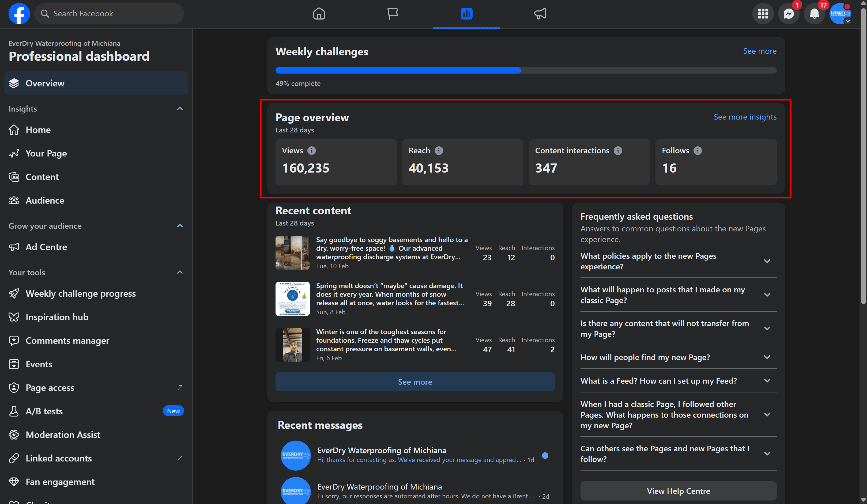This screenshot has width=867, height=504.
Task: Click the EverDry avatar on first message
Action: click(x=296, y=456)
